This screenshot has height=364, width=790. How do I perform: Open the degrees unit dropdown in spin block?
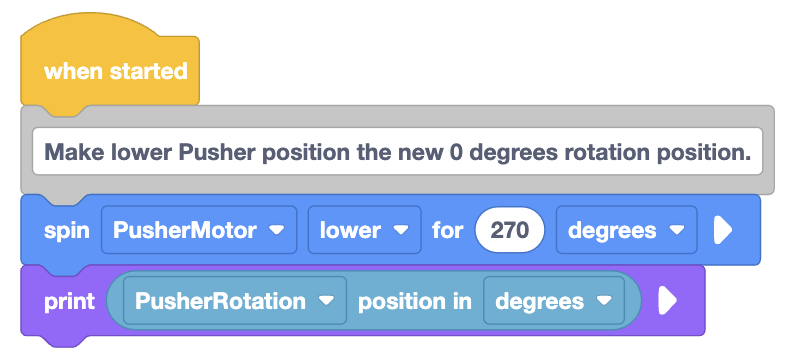(x=626, y=230)
